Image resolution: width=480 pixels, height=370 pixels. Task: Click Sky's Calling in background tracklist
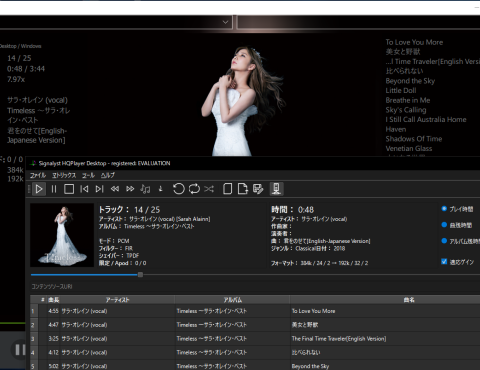[x=406, y=110]
